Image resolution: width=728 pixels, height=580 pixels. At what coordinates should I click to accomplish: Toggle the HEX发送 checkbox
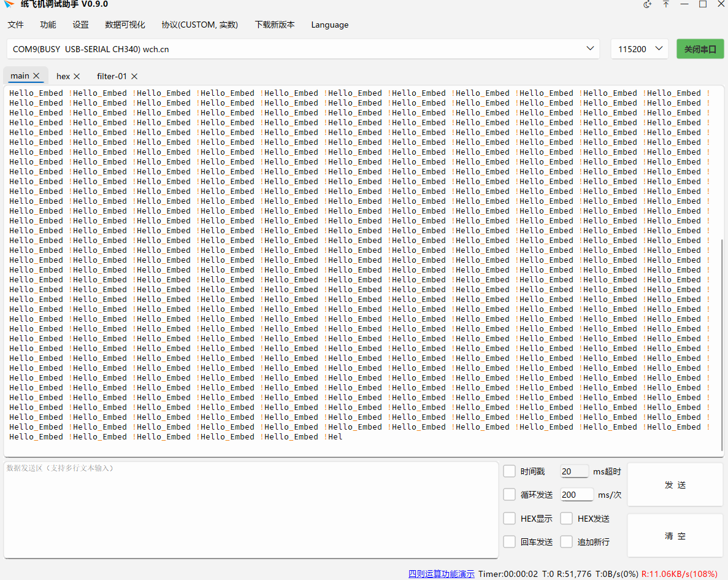(x=567, y=518)
